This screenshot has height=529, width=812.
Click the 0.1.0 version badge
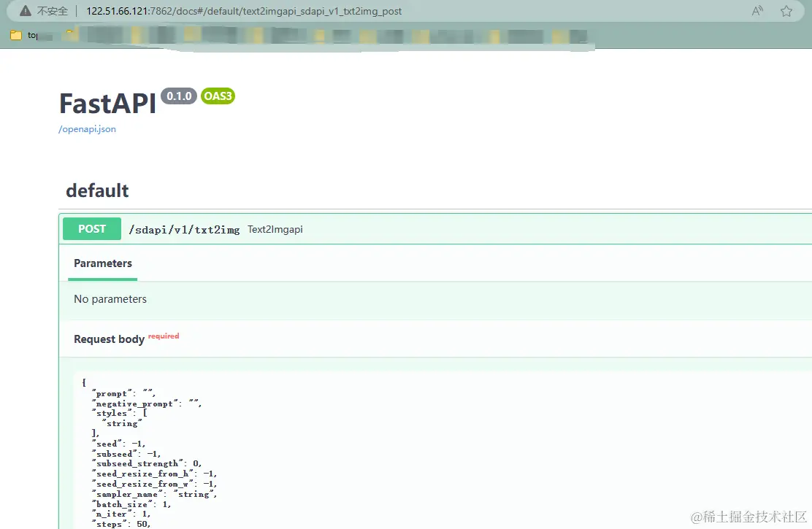[179, 96]
